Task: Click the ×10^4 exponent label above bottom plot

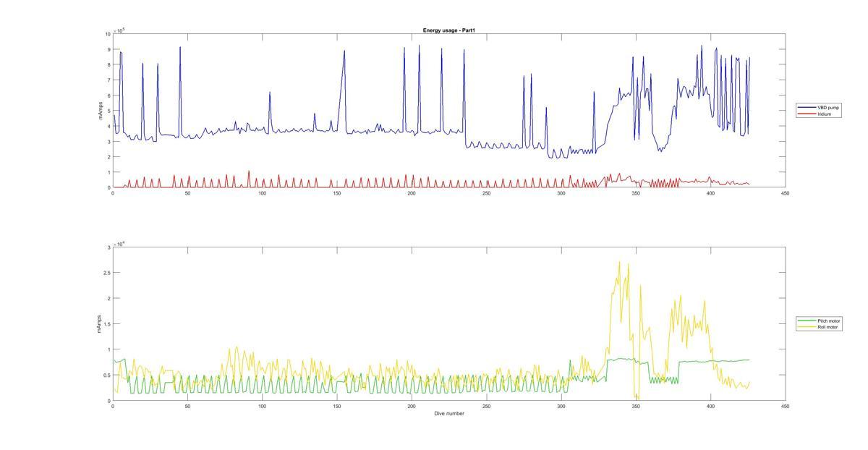Action: click(x=119, y=243)
